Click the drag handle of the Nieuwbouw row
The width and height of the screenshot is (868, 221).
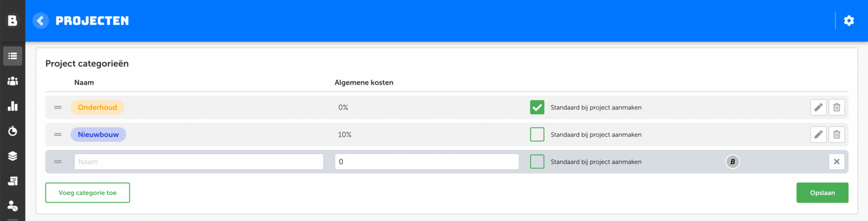click(x=58, y=135)
